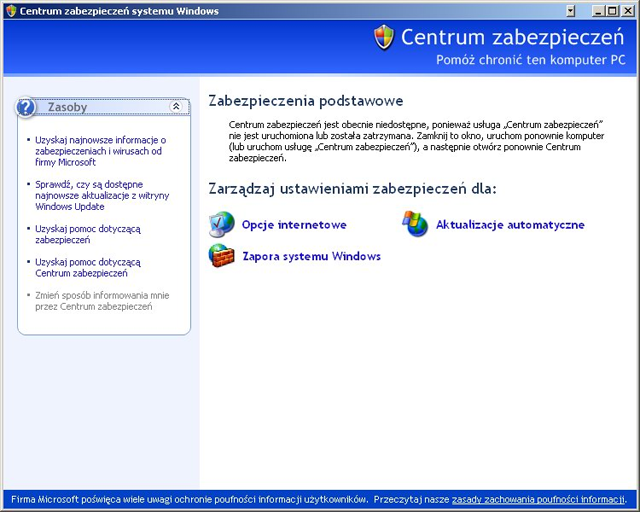The image size is (640, 512).
Task: Click the Zapora systemu Windows firewall icon
Action: (221, 256)
